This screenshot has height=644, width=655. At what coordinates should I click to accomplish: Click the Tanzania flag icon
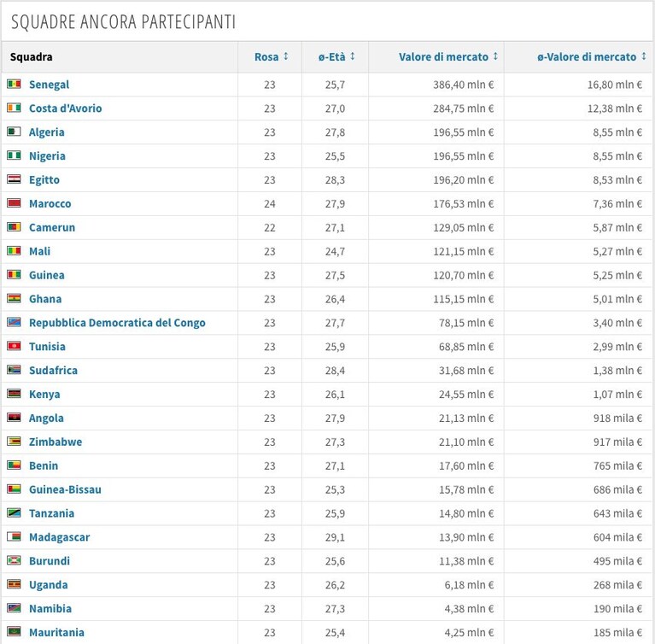pos(14,512)
